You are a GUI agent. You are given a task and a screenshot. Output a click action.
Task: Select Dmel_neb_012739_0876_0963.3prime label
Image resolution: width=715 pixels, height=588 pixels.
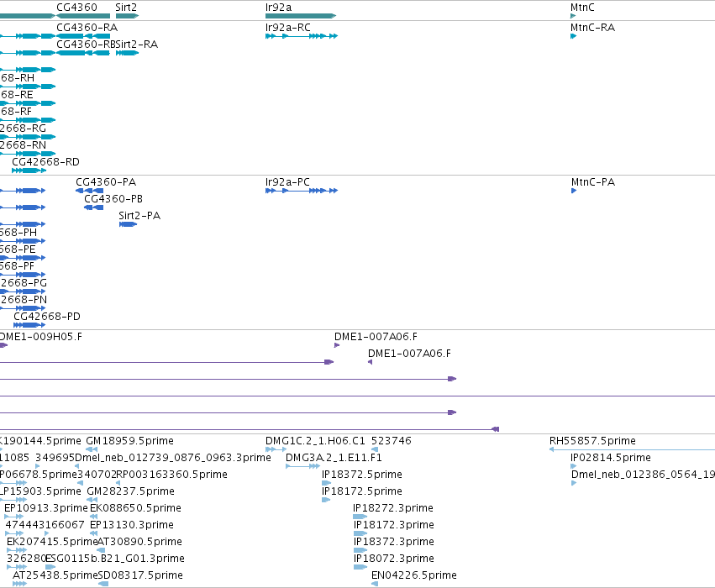pos(173,458)
